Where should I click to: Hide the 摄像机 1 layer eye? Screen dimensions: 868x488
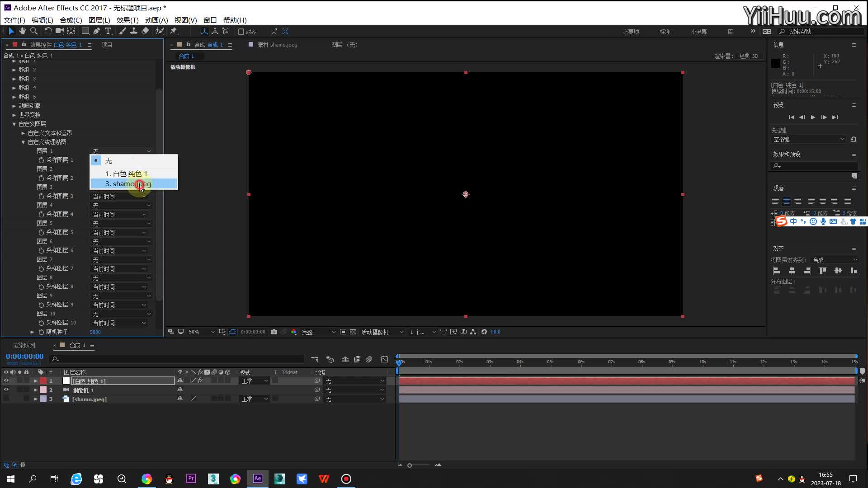click(6, 390)
